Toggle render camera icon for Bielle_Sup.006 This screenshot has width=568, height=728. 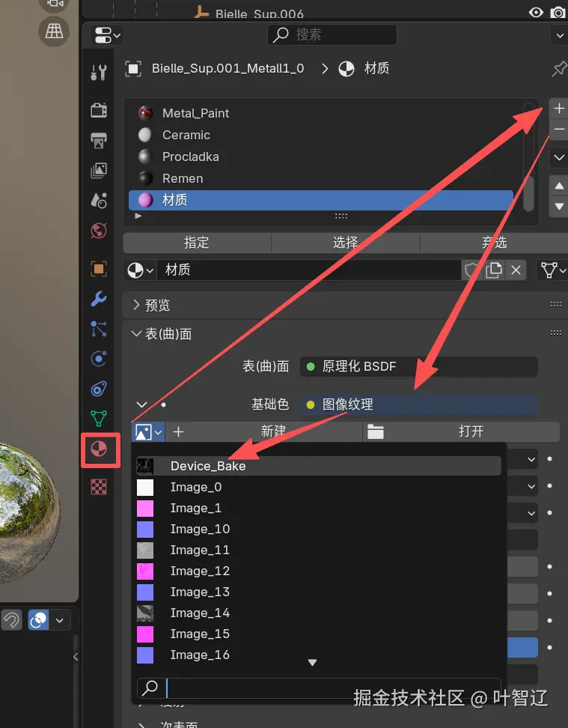558,13
